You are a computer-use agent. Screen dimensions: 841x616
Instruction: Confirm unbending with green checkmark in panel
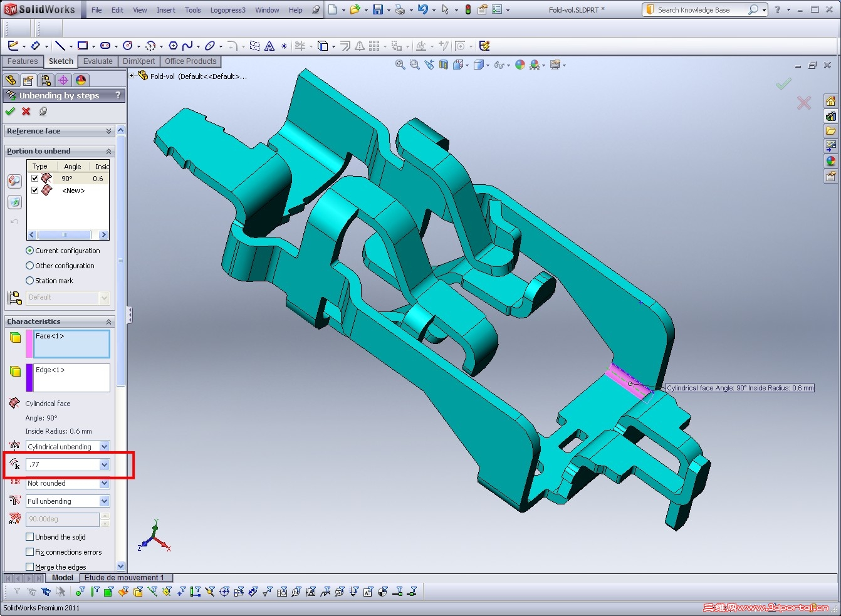pos(10,112)
